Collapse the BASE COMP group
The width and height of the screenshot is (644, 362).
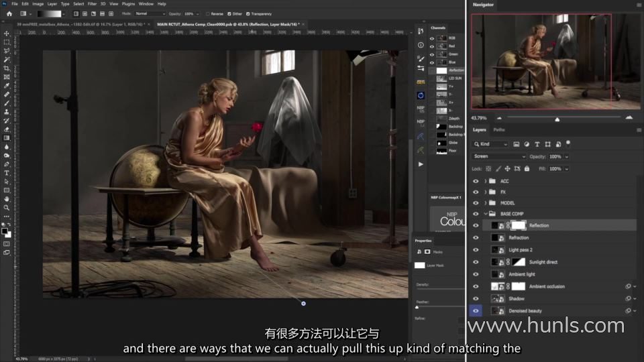(x=485, y=214)
